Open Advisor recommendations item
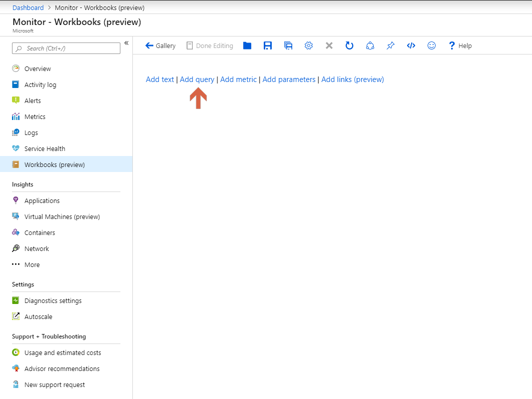532x399 pixels. 66,368
